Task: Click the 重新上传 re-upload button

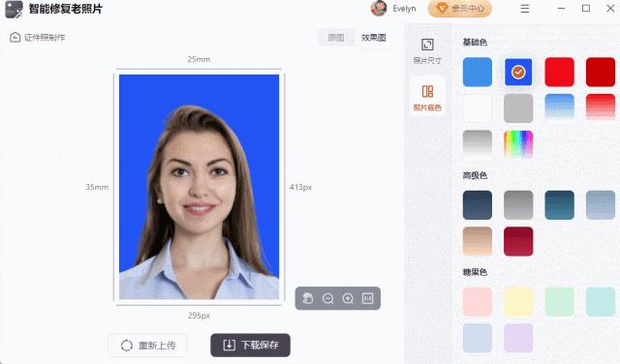Action: pos(147,346)
